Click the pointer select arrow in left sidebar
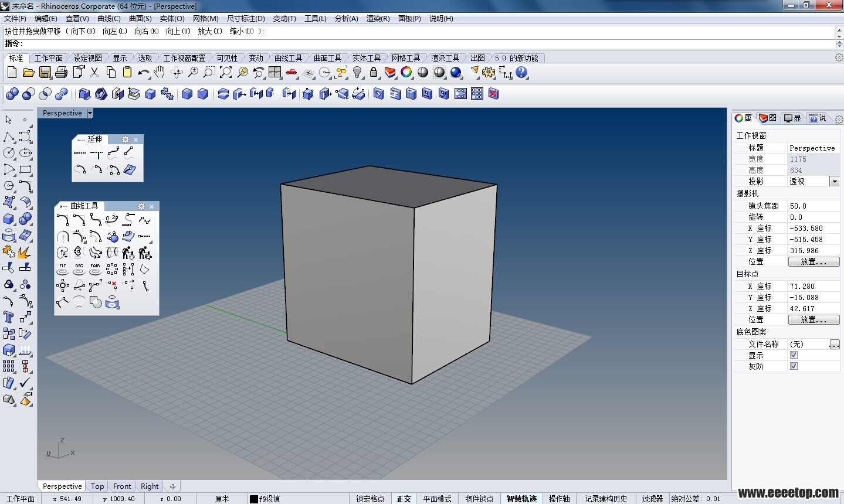The height and width of the screenshot is (504, 844). (x=9, y=120)
